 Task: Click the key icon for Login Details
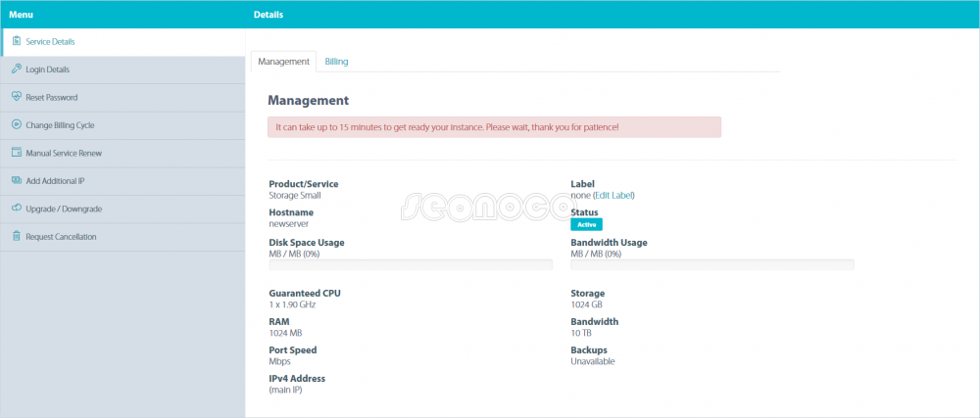[17, 70]
